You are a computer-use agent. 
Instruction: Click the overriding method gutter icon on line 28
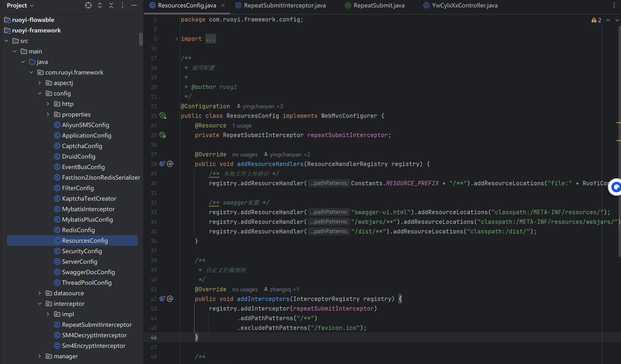(162, 164)
